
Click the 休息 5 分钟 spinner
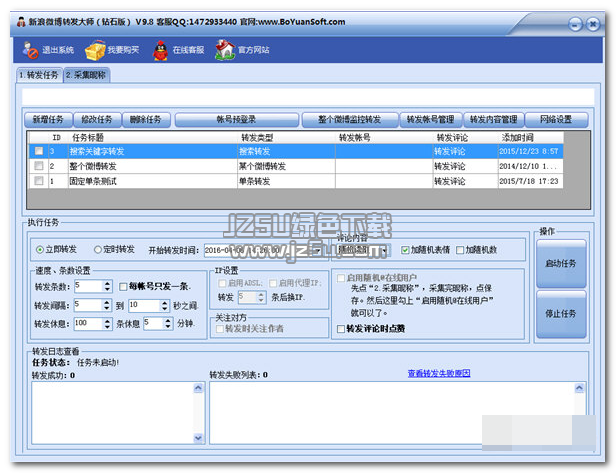[x=168, y=323]
